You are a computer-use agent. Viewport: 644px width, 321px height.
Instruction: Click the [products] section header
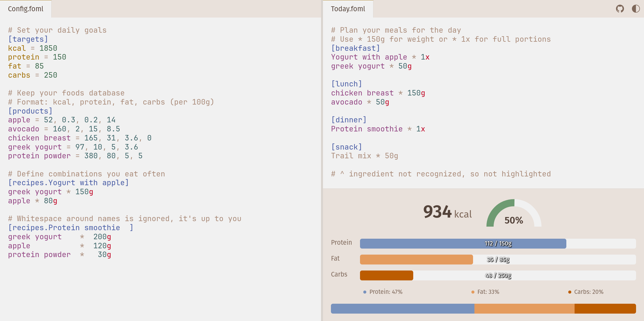30,111
